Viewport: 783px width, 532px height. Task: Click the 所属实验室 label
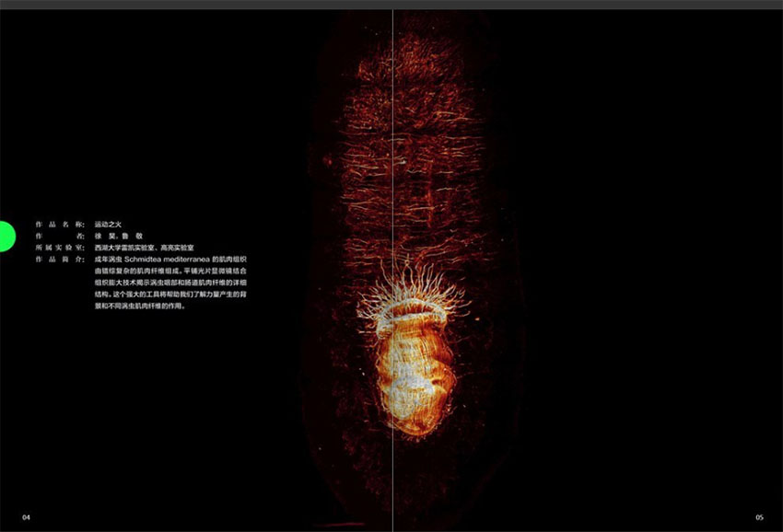(x=60, y=248)
